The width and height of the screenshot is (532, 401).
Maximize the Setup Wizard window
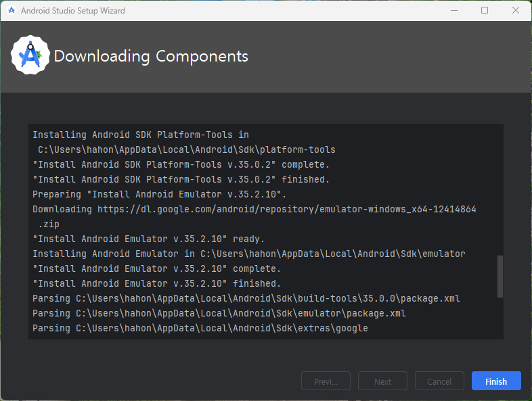tap(485, 11)
